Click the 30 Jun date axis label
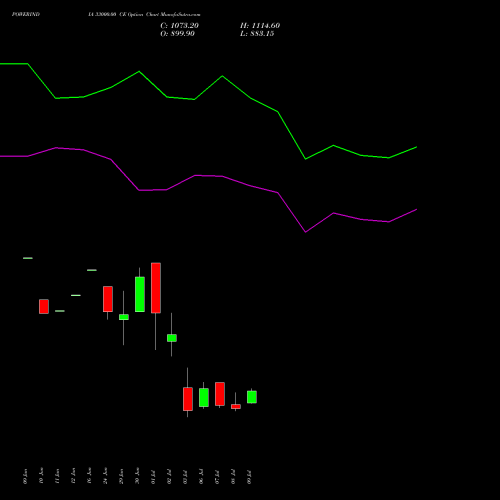This screenshot has height=500, width=500. 137,476
